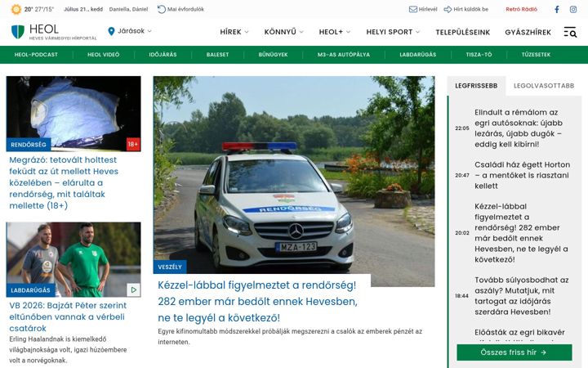Click the Összes friss hír button
588x368 pixels.
point(514,352)
